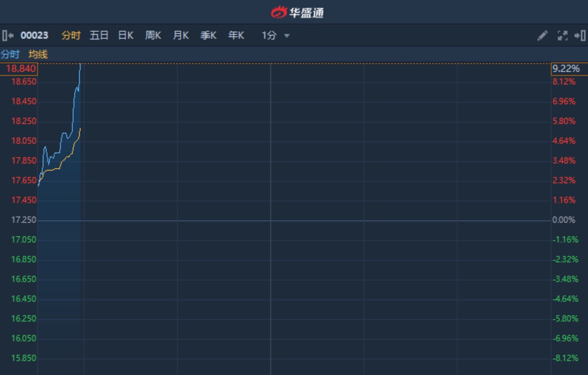
Task: Toggle the 均线 average line legend
Action: click(38, 54)
